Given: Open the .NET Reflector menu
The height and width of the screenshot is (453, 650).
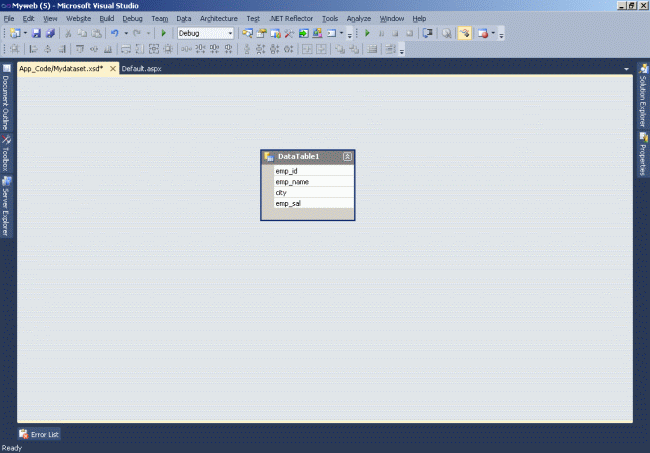Looking at the screenshot, I should [x=291, y=19].
